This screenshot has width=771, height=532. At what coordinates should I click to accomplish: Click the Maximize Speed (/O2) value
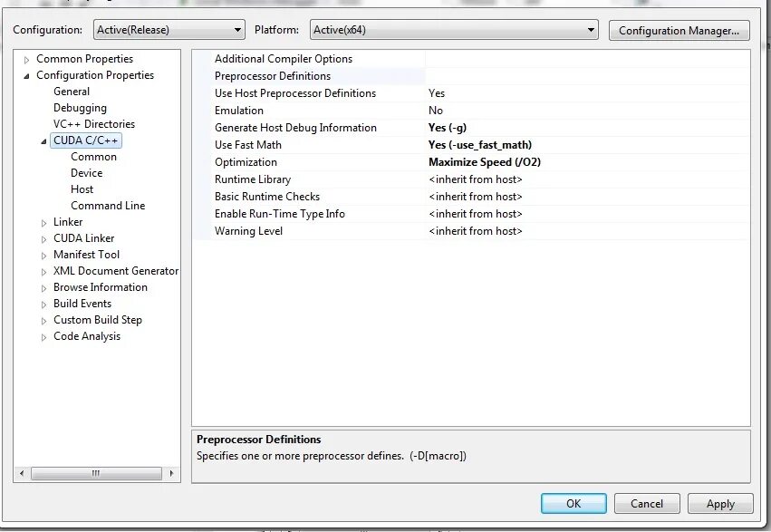click(x=485, y=162)
